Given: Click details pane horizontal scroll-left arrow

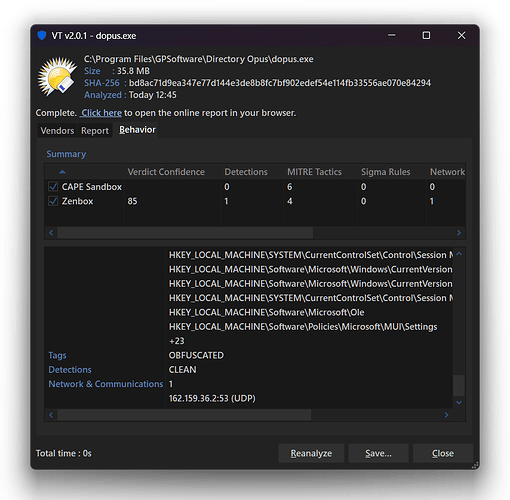Looking at the screenshot, I should click(x=51, y=415).
